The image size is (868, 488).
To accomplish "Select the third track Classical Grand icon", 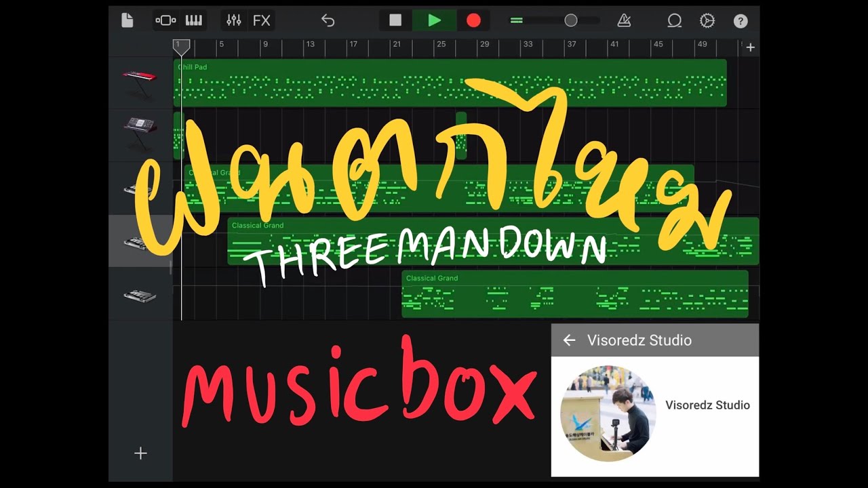I will pyautogui.click(x=140, y=188).
